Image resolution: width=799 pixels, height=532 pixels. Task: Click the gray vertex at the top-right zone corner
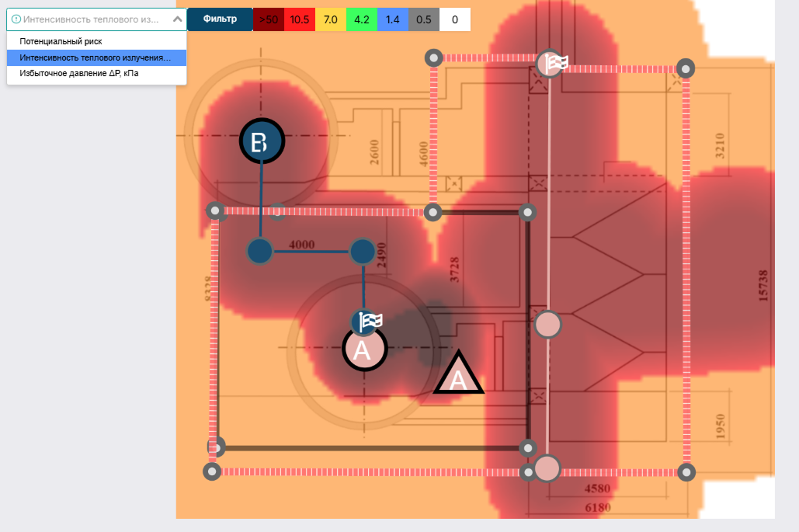click(686, 68)
